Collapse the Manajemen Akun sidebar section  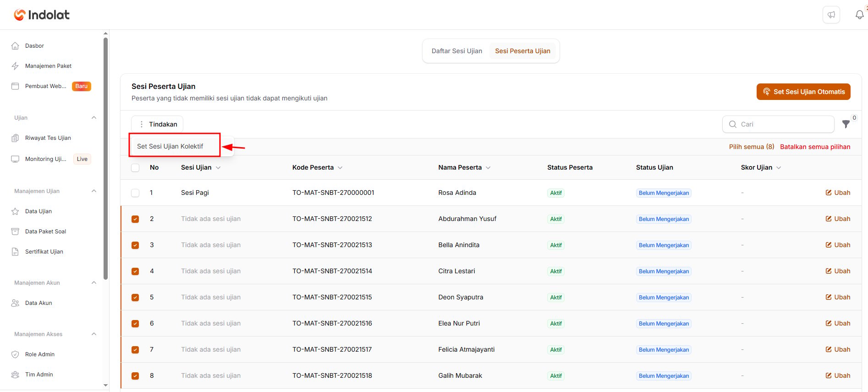94,283
